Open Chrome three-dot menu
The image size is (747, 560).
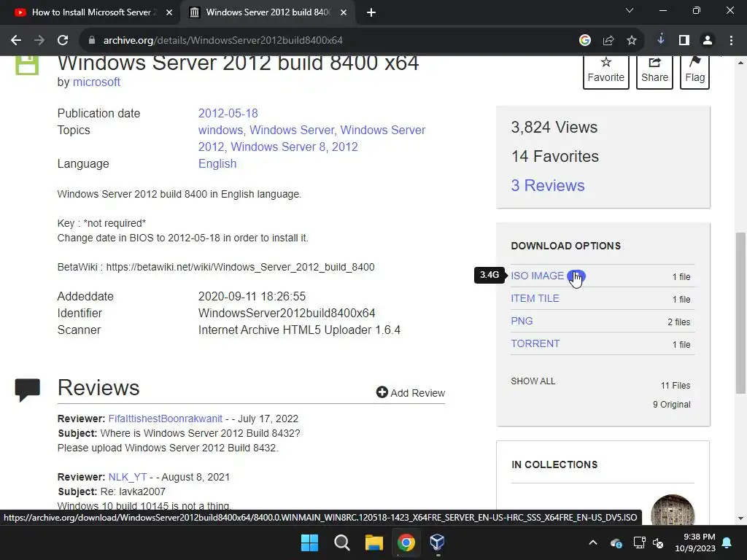coord(731,41)
